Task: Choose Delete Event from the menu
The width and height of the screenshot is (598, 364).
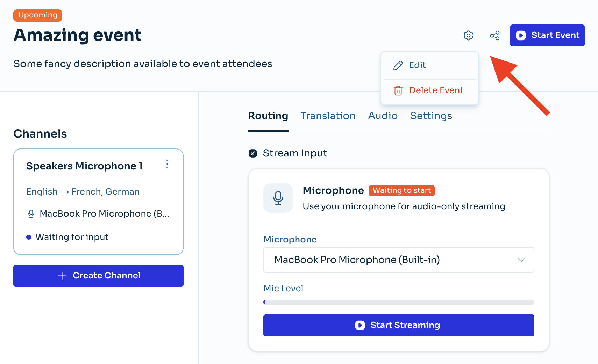Action: click(436, 90)
